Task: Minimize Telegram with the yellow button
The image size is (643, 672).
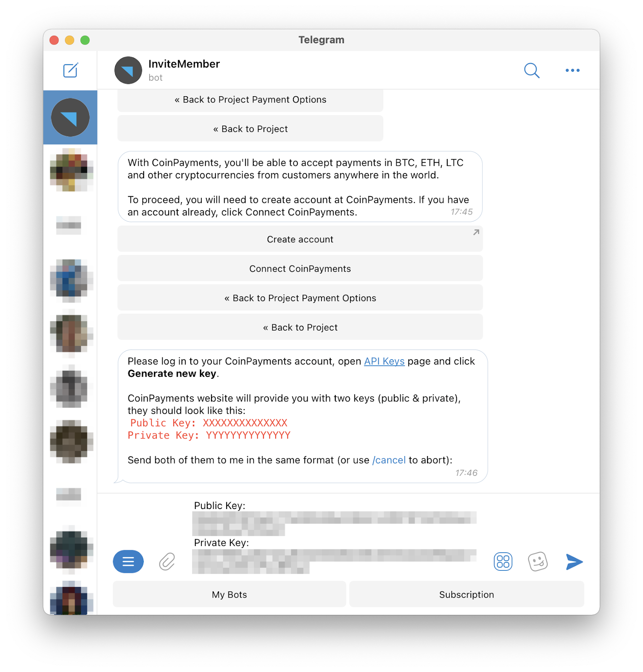Action: (x=70, y=40)
